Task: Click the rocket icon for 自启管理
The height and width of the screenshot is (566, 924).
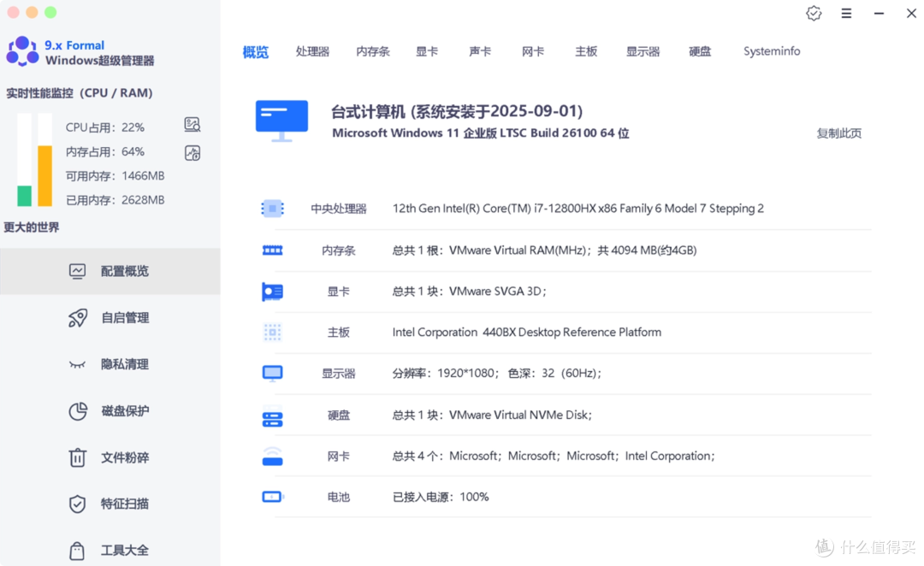Action: [77, 318]
